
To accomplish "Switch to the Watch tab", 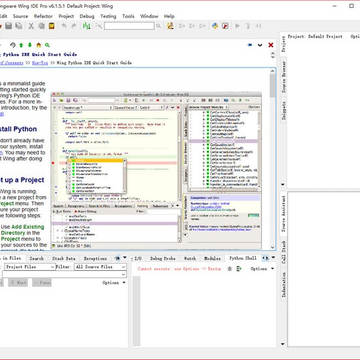I will (190, 258).
